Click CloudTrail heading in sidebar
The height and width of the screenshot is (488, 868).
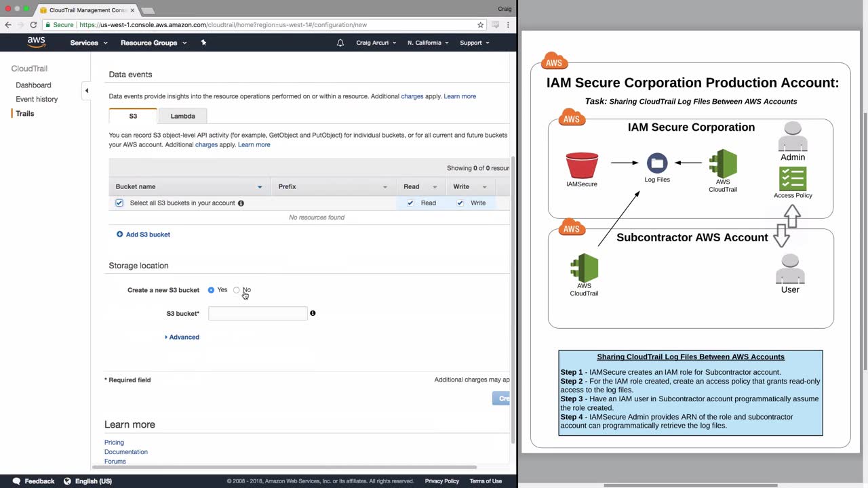point(29,68)
